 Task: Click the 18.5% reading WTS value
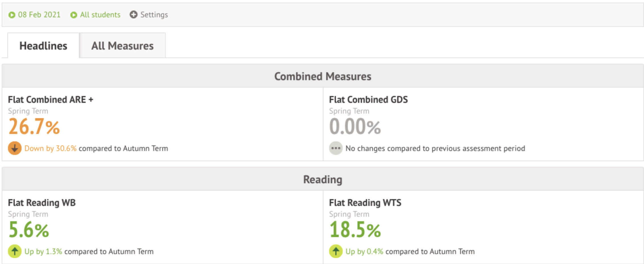355,230
